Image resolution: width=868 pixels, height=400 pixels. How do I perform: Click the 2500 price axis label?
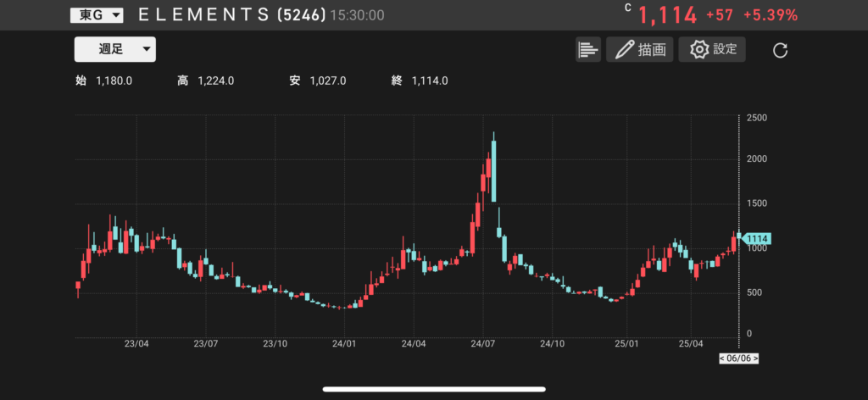point(756,119)
